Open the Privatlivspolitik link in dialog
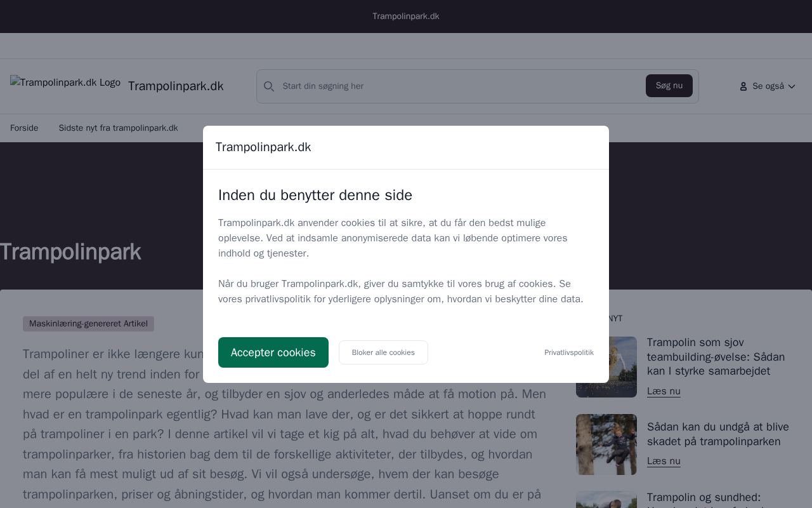The height and width of the screenshot is (508, 812). click(569, 352)
